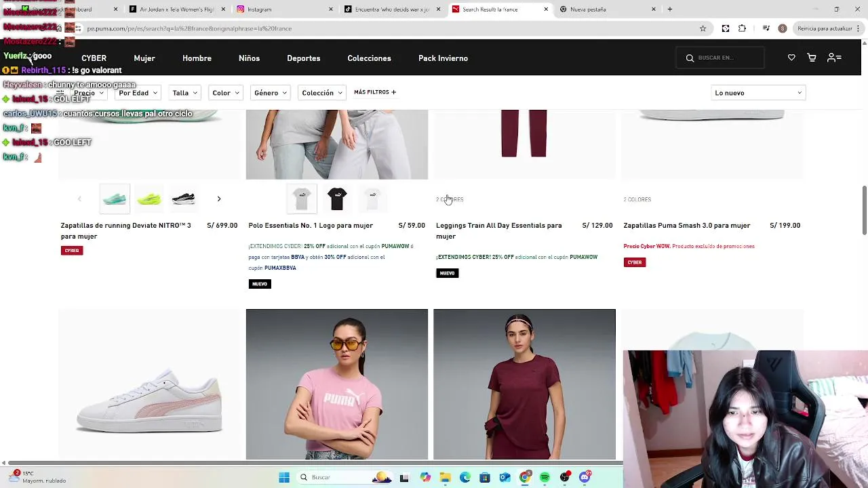
Task: Open Task View on the taskbar
Action: point(404,478)
